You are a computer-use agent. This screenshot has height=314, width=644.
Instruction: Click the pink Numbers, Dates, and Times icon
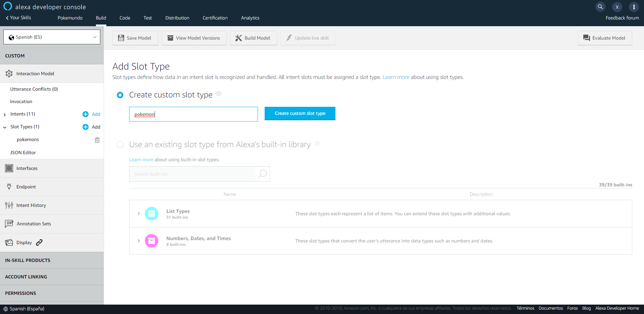[x=152, y=241]
